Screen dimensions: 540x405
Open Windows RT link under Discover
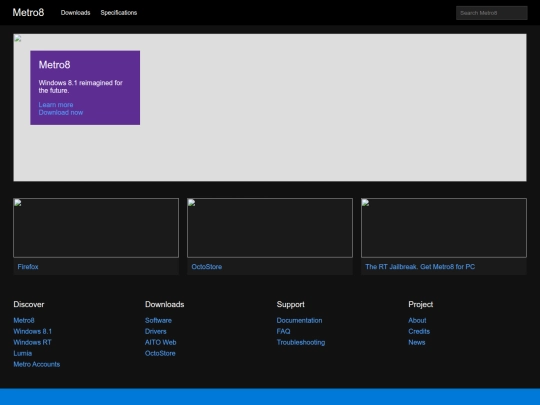[x=32, y=342]
